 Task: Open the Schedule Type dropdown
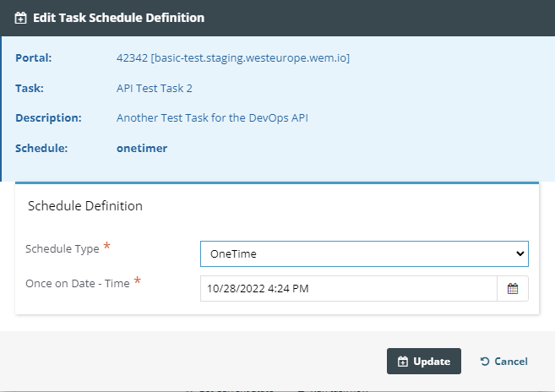coord(363,253)
